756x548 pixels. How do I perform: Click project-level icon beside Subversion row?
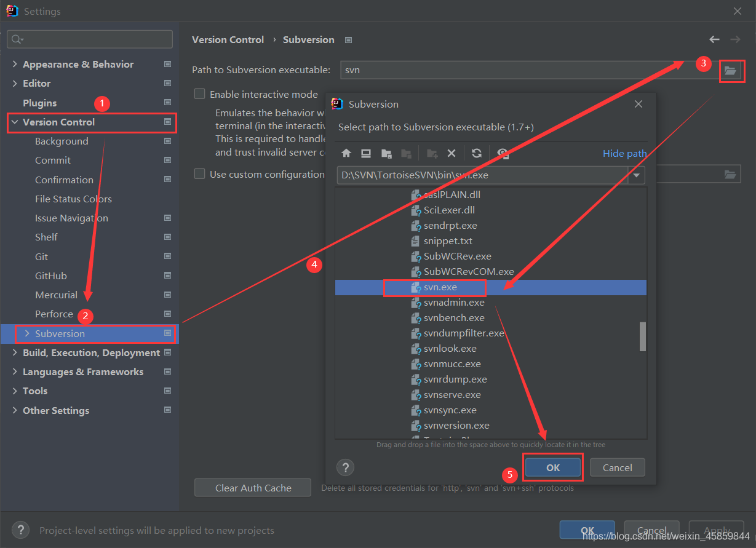click(x=167, y=333)
